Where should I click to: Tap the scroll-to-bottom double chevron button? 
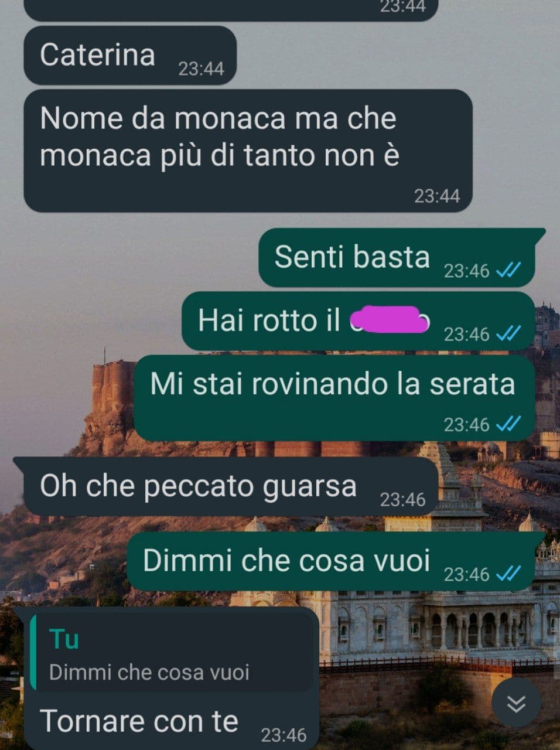pos(516,703)
